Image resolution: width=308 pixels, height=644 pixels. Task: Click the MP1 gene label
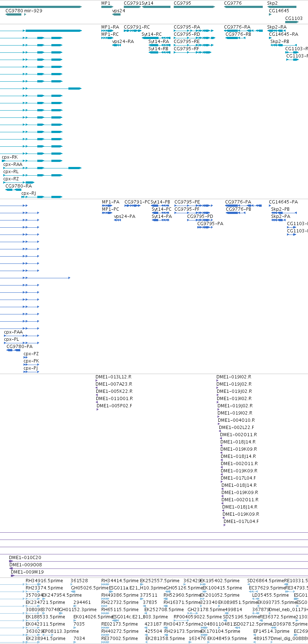(x=106, y=3)
